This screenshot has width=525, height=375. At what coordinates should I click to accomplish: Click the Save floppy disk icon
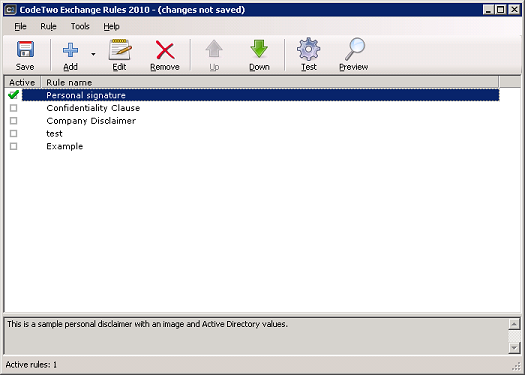click(x=25, y=49)
